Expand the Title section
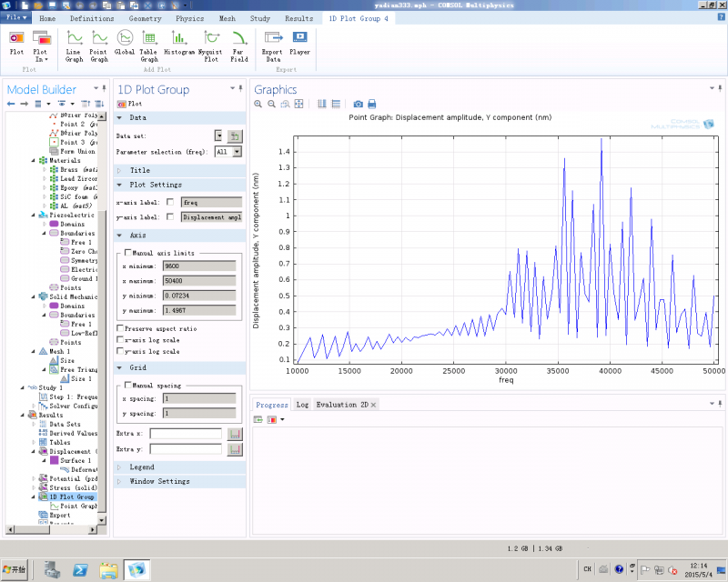The height and width of the screenshot is (582, 728). (139, 170)
